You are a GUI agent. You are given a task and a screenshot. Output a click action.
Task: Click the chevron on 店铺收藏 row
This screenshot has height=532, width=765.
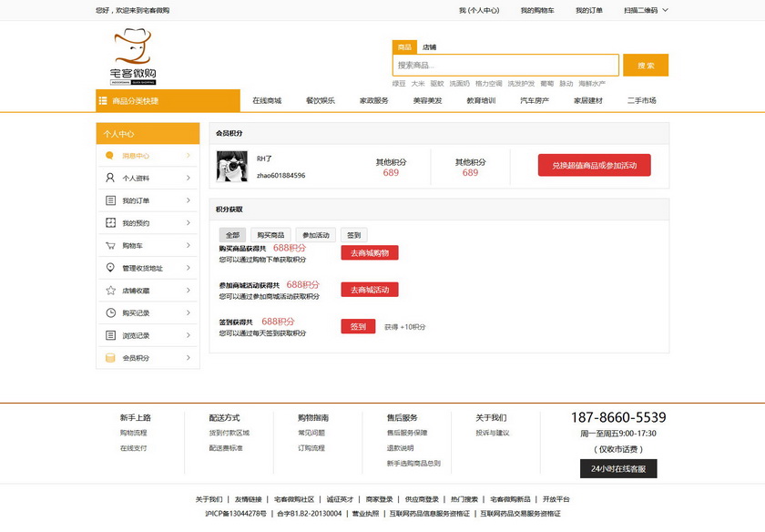click(189, 290)
